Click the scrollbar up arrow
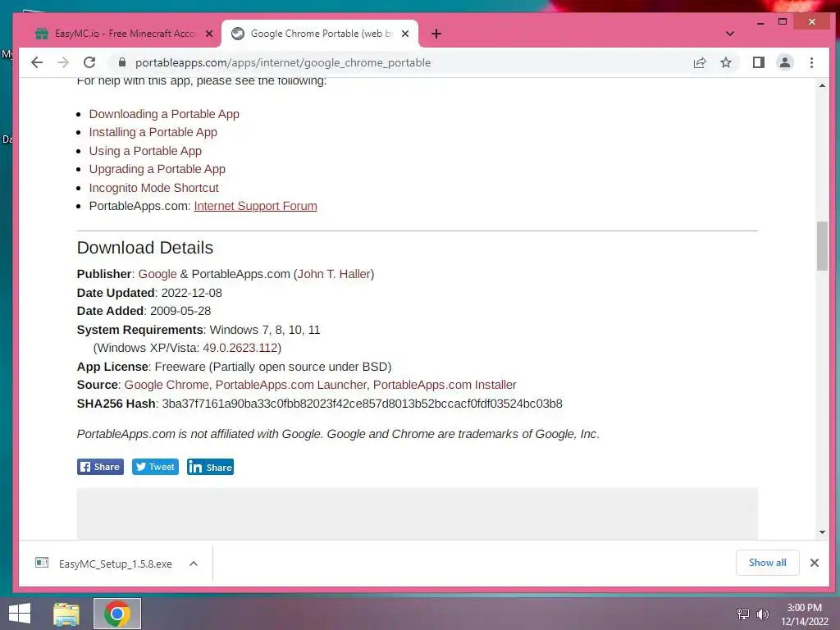Image resolution: width=840 pixels, height=630 pixels. pos(822,85)
